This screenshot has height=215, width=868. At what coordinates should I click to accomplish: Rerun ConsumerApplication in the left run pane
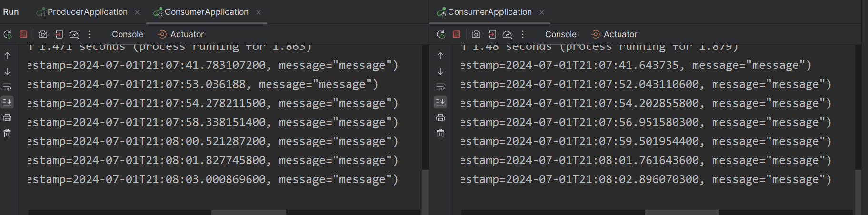[8, 34]
